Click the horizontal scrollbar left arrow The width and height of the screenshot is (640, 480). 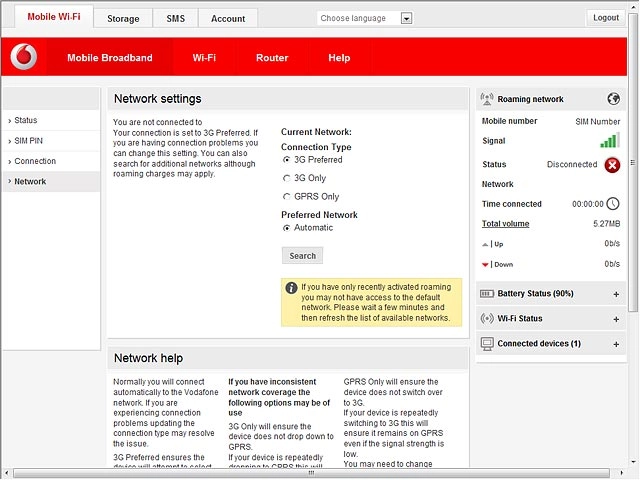6,473
